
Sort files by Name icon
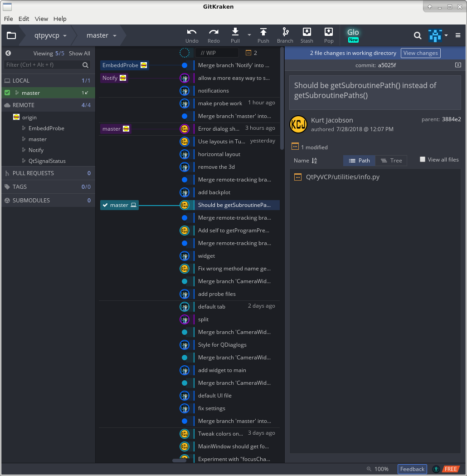point(314,161)
